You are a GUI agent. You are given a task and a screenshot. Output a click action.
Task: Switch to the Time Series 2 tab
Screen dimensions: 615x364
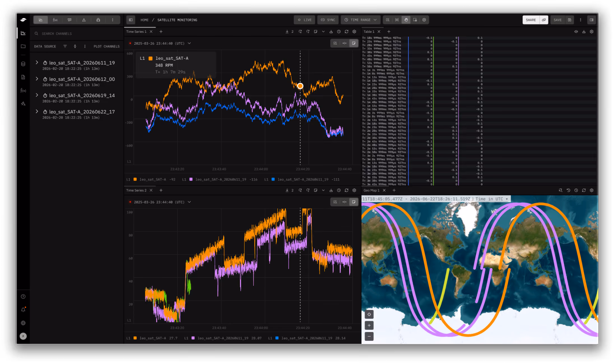point(136,190)
